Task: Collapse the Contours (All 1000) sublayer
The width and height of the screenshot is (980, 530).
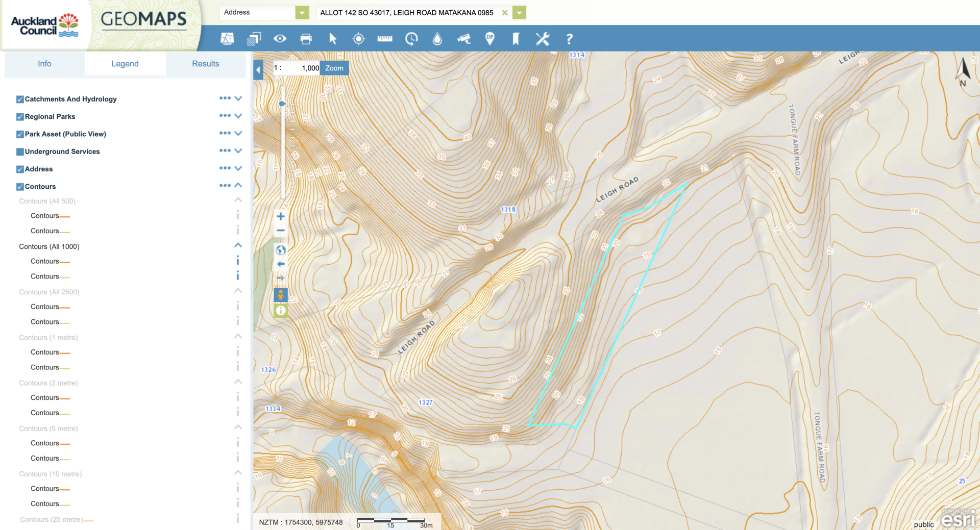Action: click(x=238, y=246)
